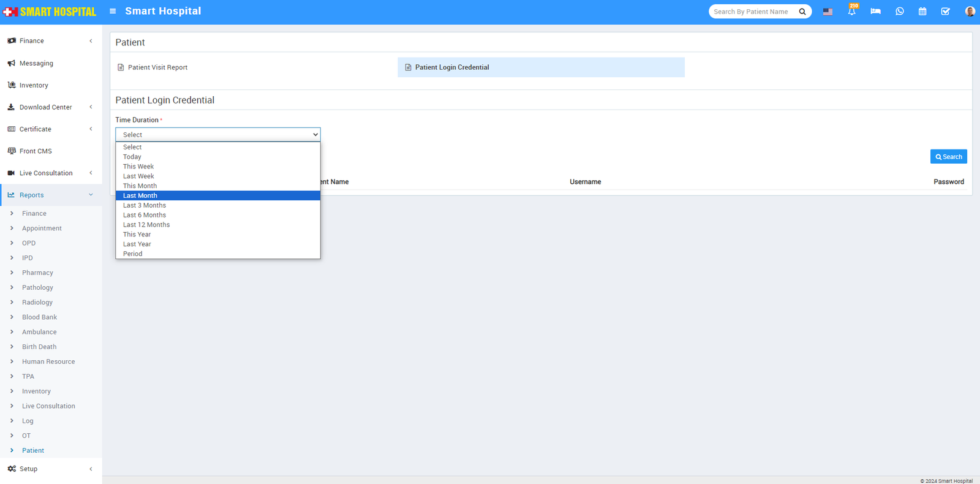Select 'Last Month' from the dropdown list
Viewport: 980px width, 484px height.
point(140,195)
